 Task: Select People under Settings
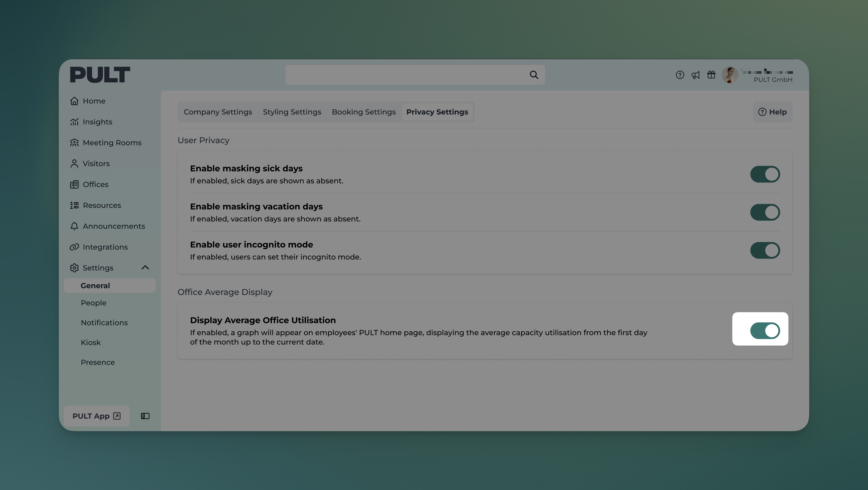click(x=93, y=303)
